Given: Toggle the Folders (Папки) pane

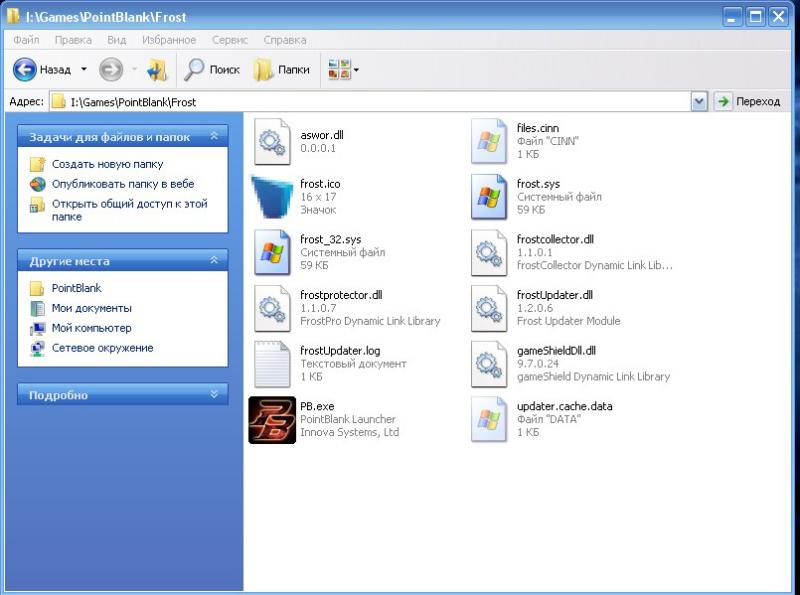Looking at the screenshot, I should pos(281,70).
